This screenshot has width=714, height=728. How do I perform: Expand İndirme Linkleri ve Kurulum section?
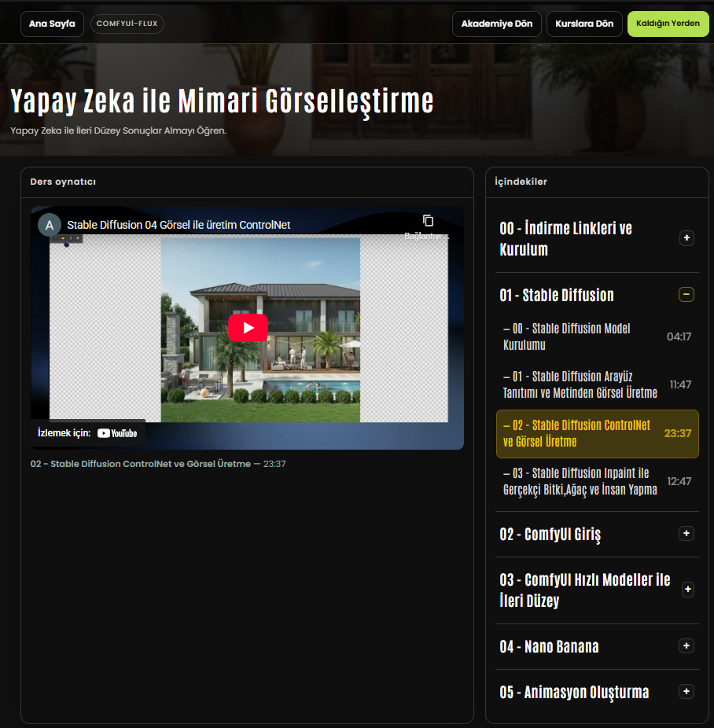point(686,238)
